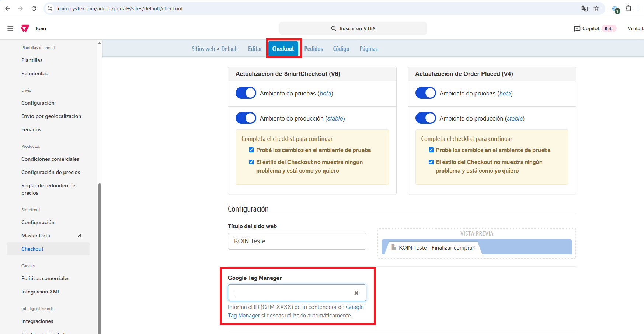Open the Google Tag Manager link
The image size is (644, 334).
[x=296, y=311]
